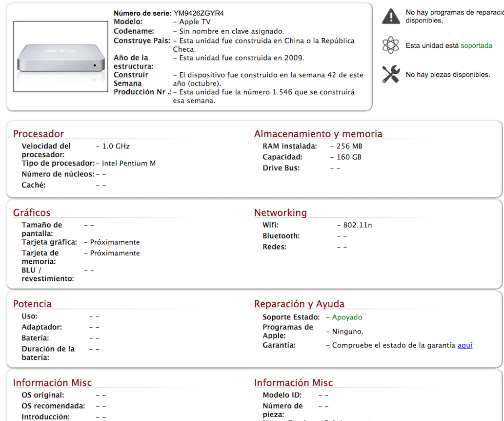Click the 'Construye País:' label

tap(142, 41)
